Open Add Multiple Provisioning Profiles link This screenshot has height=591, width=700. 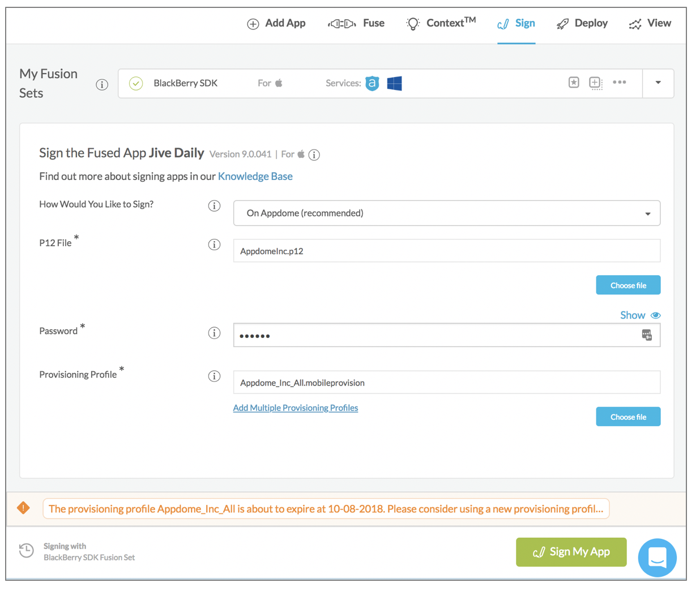(x=296, y=408)
